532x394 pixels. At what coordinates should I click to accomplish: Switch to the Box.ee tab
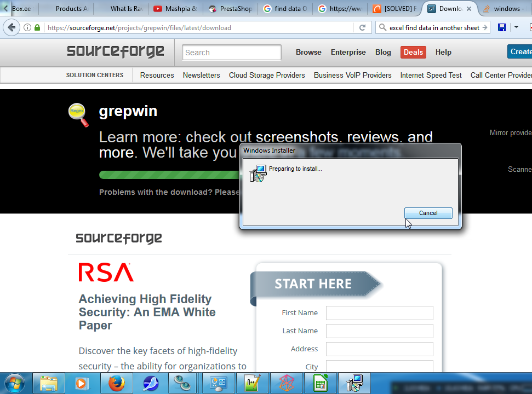coord(21,9)
